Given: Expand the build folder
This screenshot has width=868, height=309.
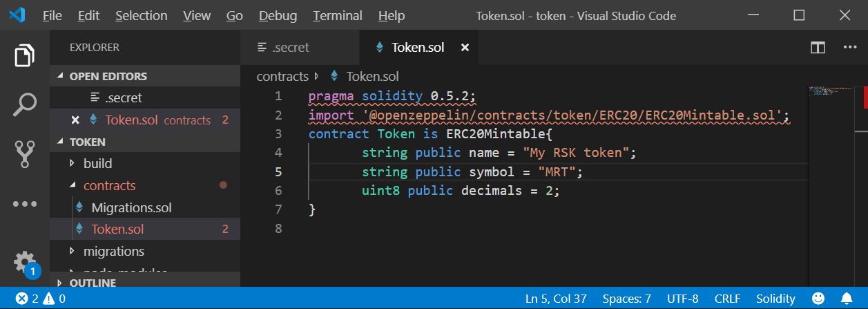Looking at the screenshot, I should tap(145, 164).
